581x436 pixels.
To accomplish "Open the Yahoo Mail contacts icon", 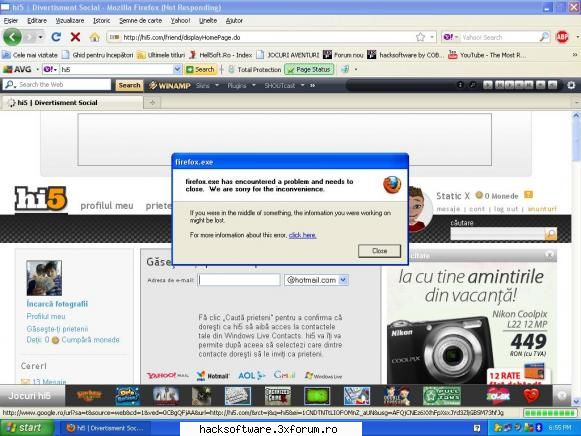I will pyautogui.click(x=167, y=375).
